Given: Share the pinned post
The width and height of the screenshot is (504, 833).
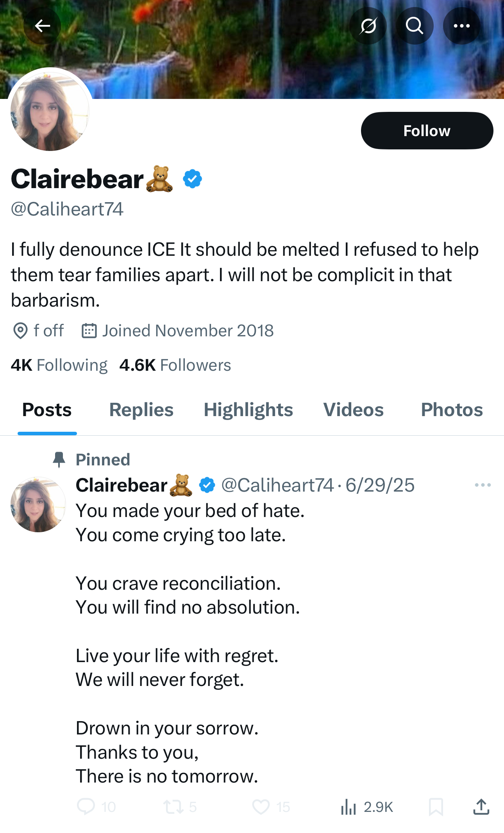Looking at the screenshot, I should pos(481,806).
